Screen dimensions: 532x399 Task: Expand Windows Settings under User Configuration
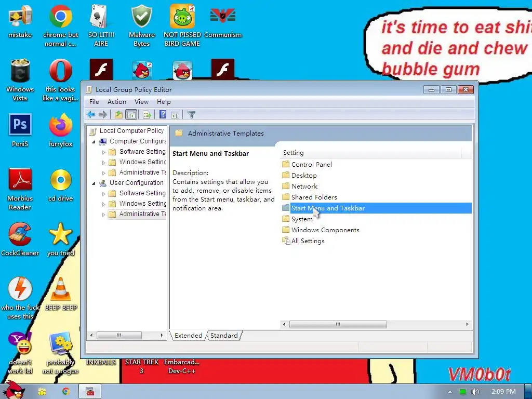(x=103, y=204)
